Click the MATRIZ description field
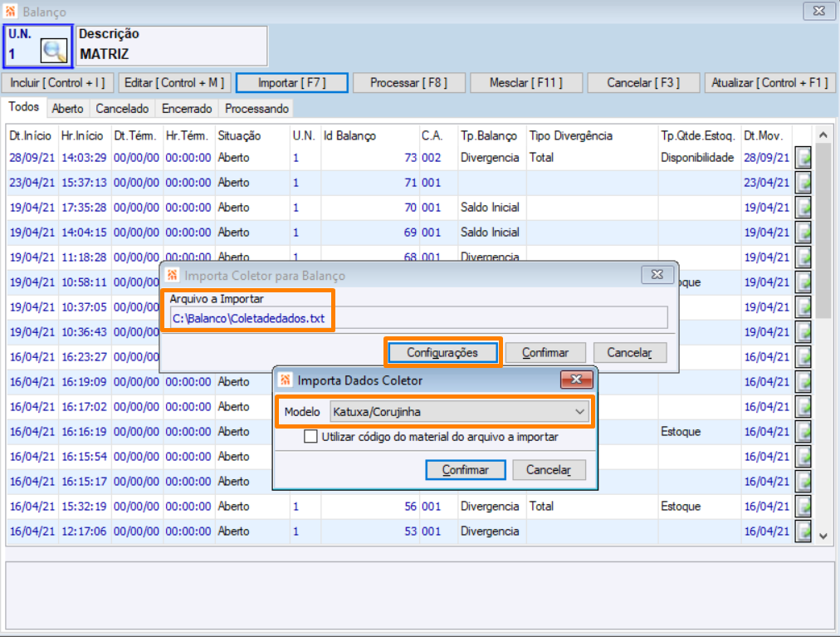Image resolution: width=840 pixels, height=637 pixels. click(x=172, y=47)
